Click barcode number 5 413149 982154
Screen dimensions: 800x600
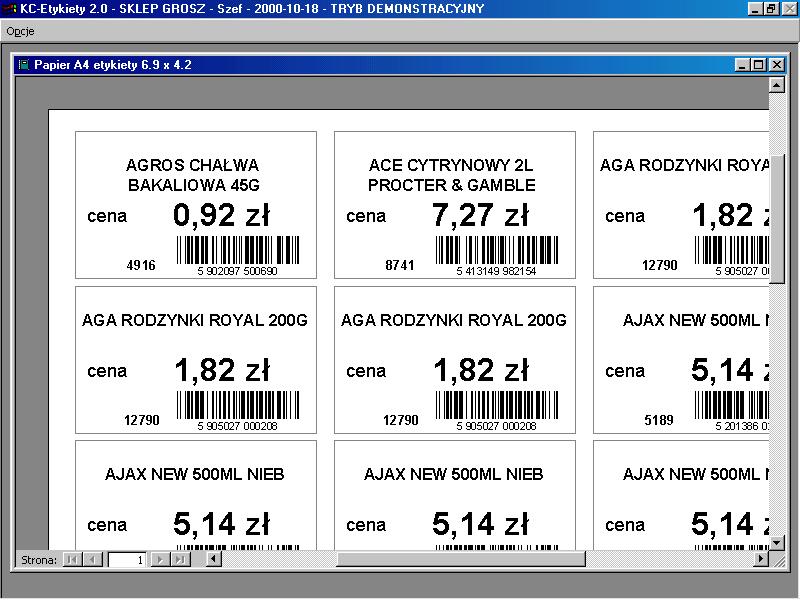point(496,271)
